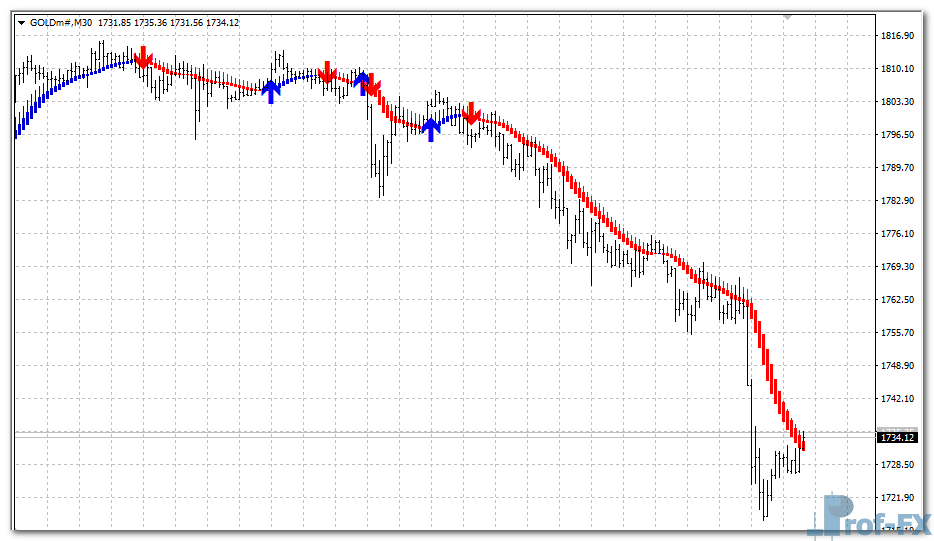Select the rightmost red sell arrow

(472, 112)
